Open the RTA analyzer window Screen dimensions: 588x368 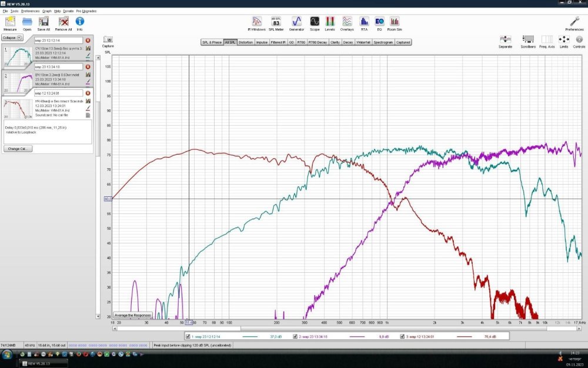(x=364, y=22)
